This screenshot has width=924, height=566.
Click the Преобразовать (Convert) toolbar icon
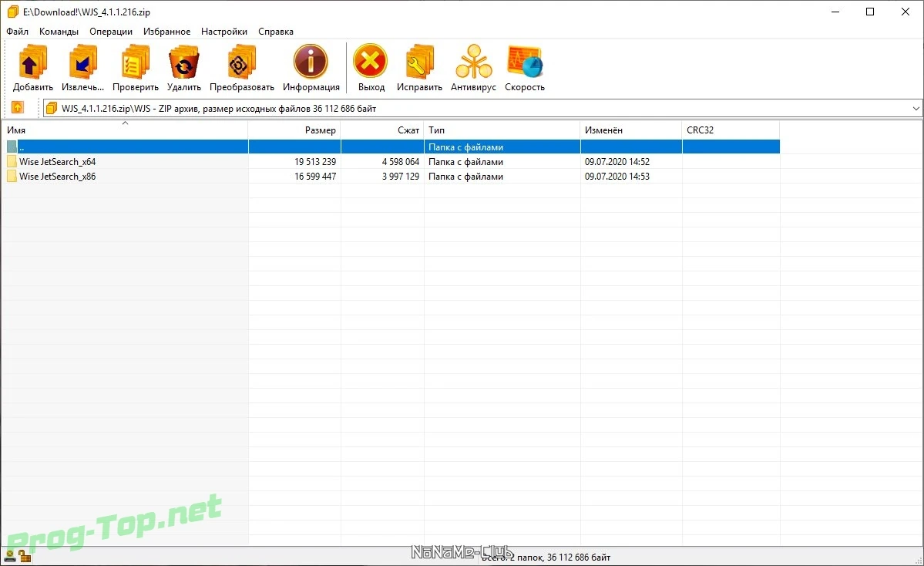[242, 62]
